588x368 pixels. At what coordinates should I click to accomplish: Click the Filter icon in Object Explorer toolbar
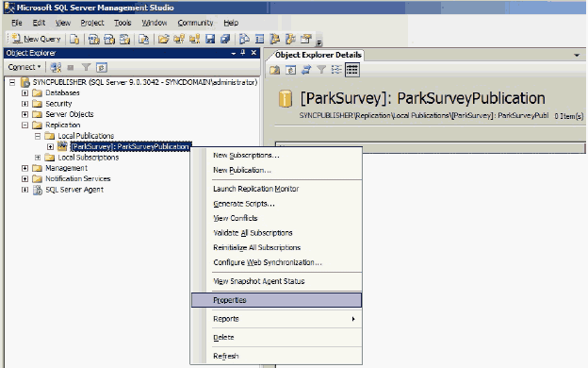(x=87, y=67)
